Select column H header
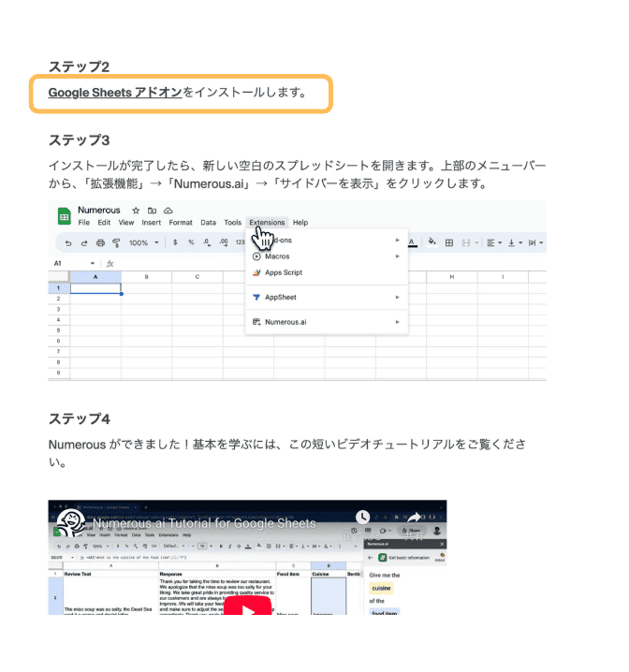The height and width of the screenshot is (672, 629). (452, 277)
